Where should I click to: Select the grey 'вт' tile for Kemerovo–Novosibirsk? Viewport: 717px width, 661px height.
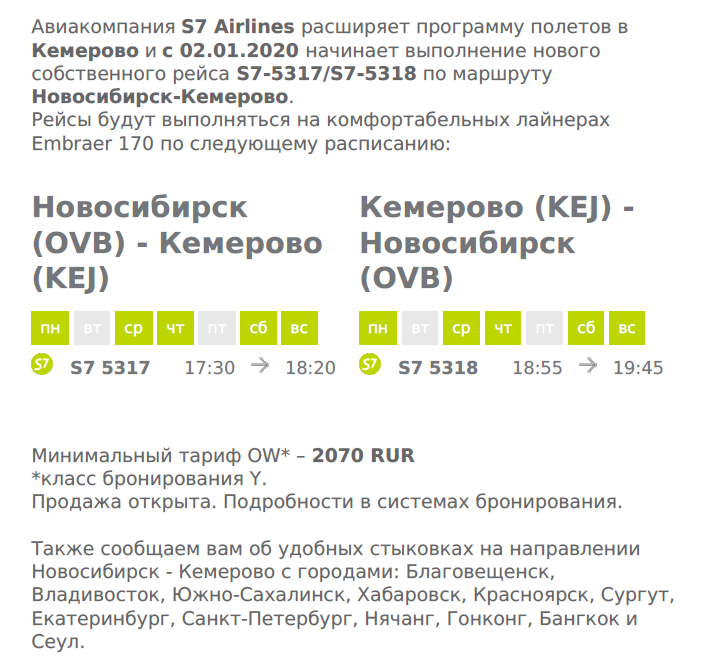[x=420, y=328]
